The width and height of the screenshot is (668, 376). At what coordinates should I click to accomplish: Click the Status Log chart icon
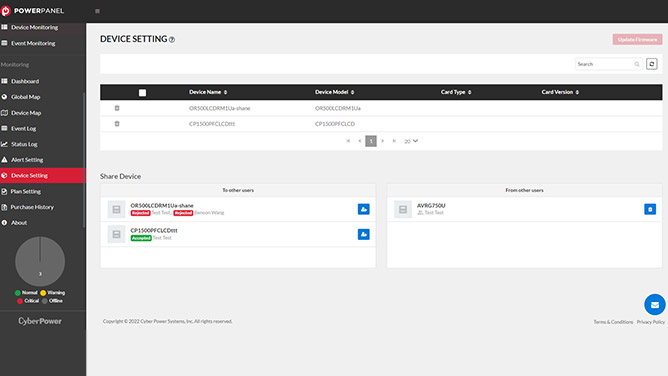tap(4, 144)
